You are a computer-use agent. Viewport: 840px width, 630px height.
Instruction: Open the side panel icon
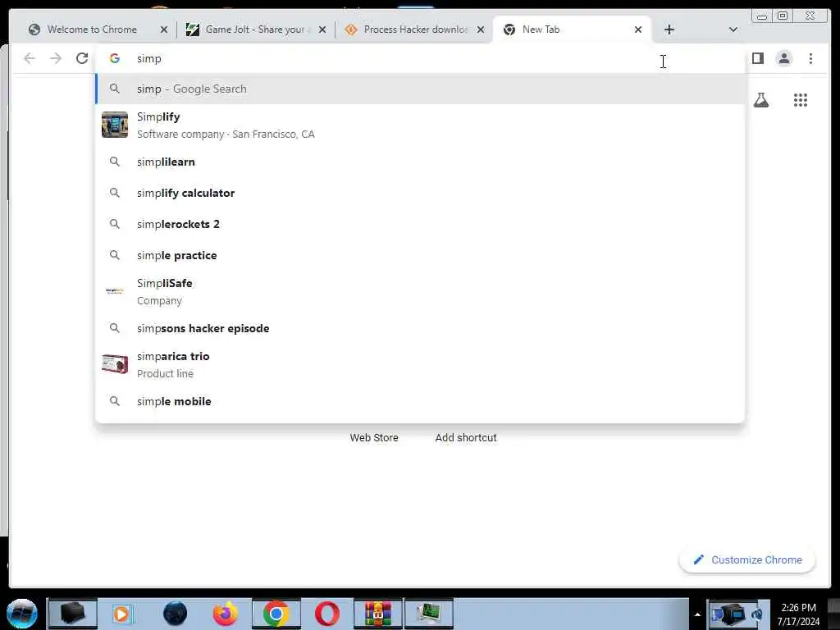click(x=757, y=58)
